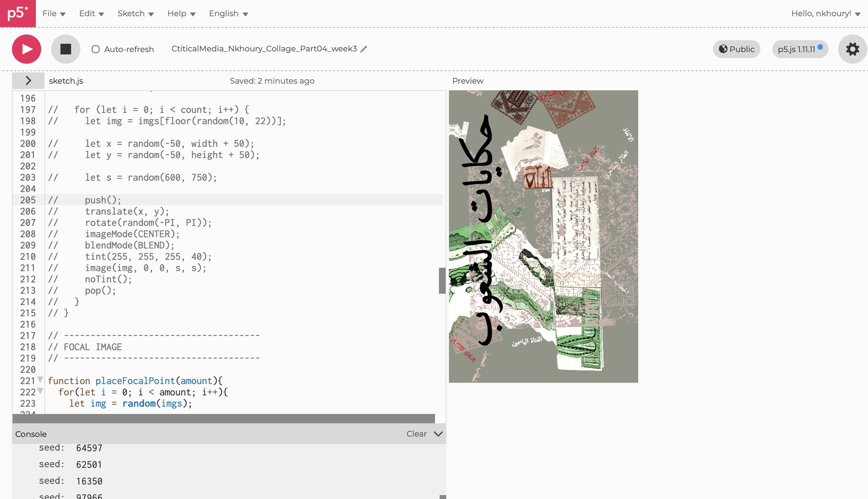Click console entry 'seed: 62501'
The height and width of the screenshot is (499, 868).
70,464
